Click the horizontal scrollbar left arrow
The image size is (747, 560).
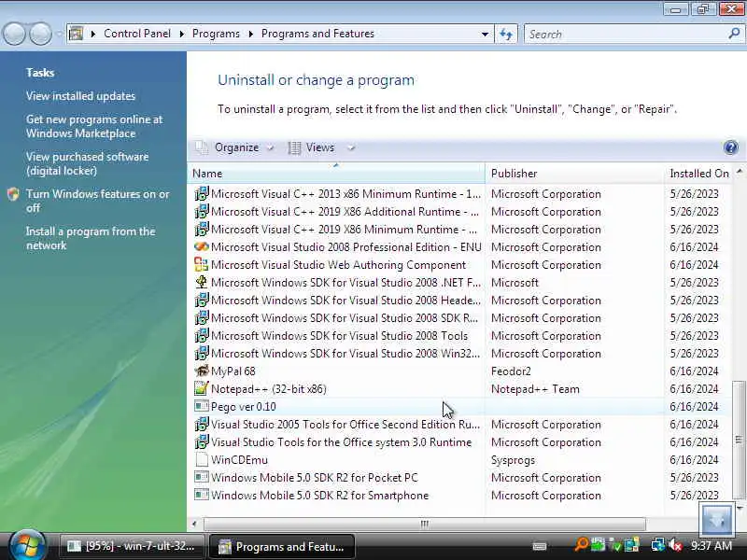coord(194,524)
